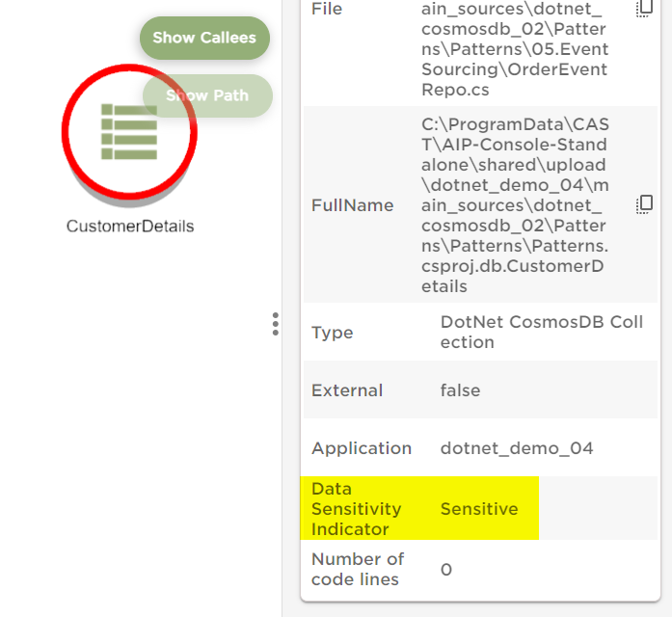Viewport: 672px width, 617px height.
Task: Click the Type property label
Action: [332, 333]
